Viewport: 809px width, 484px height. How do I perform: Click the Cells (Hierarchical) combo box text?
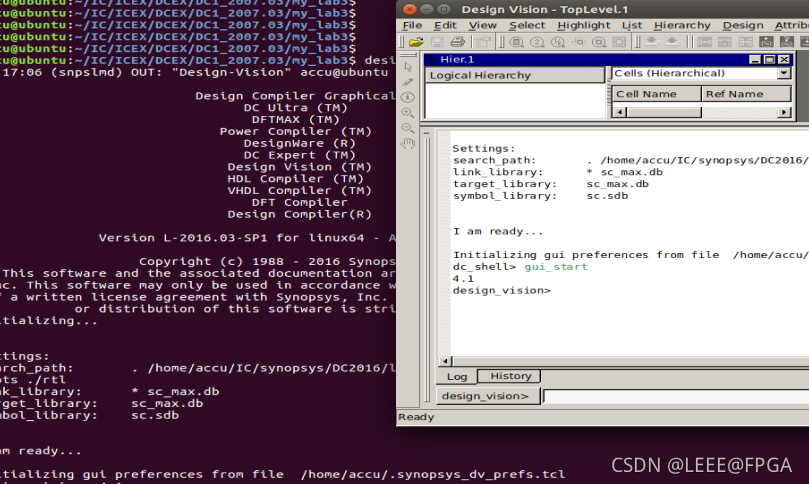669,73
